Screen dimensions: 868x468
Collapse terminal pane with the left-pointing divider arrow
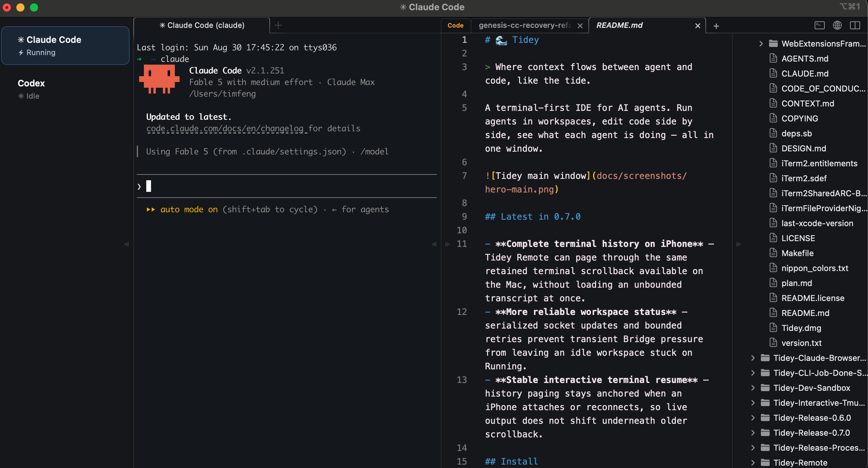(x=434, y=244)
